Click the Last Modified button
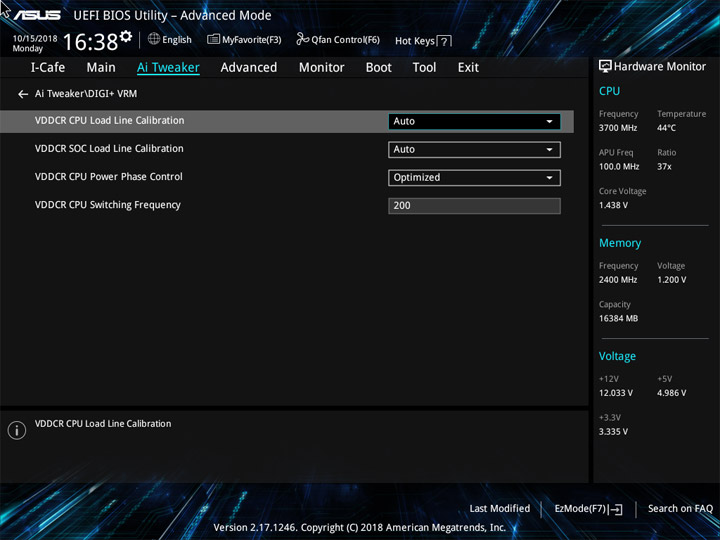720x540 pixels. (500, 509)
